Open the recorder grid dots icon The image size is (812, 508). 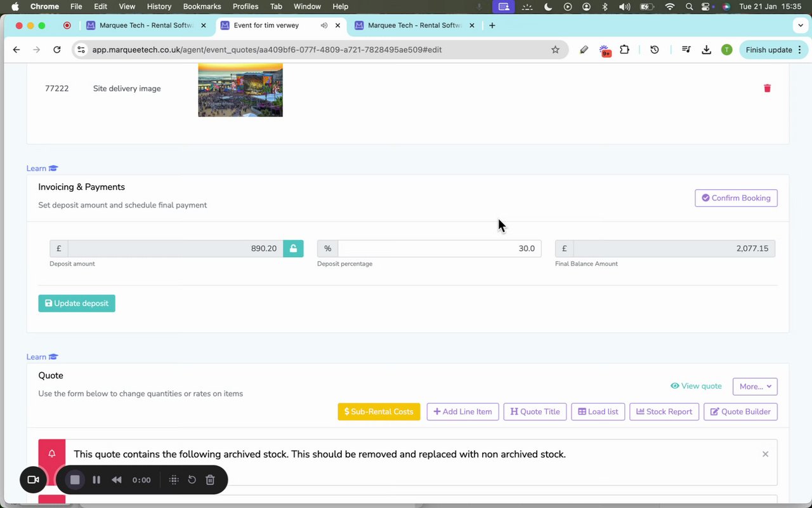point(174,480)
